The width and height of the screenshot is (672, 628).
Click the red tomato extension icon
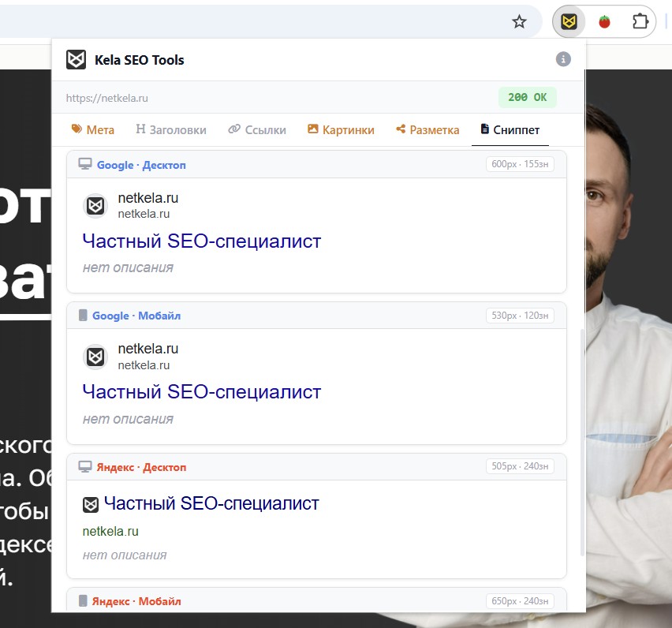604,21
